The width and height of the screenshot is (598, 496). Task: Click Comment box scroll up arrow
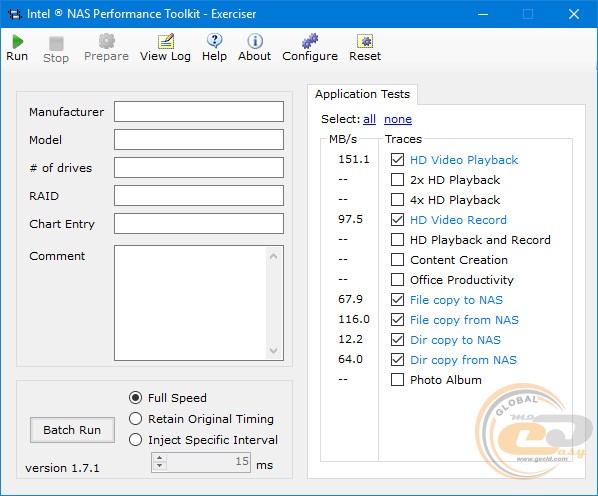273,256
